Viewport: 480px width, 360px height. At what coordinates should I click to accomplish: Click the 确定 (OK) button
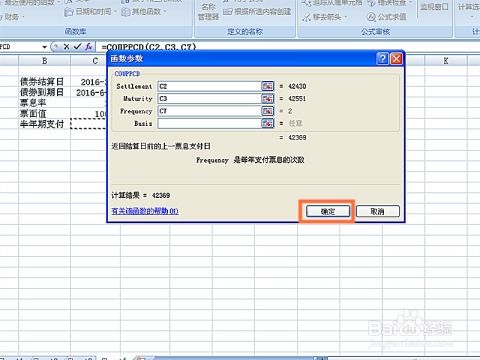(x=328, y=211)
